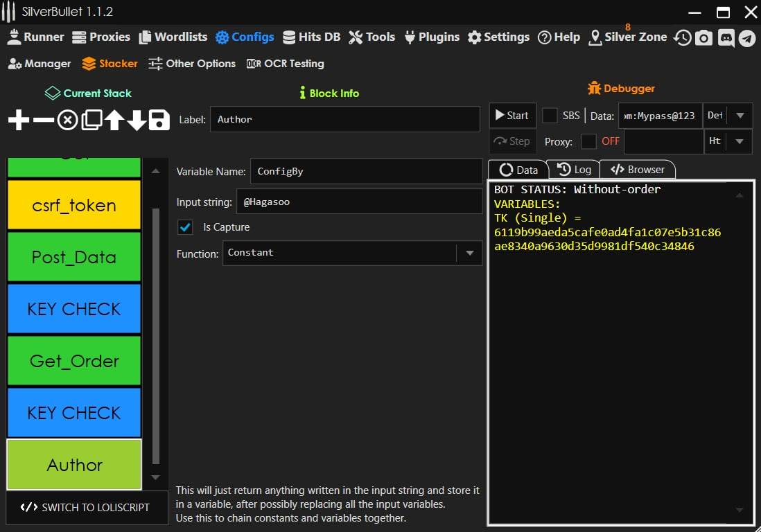This screenshot has height=532, width=761.
Task: Uncheck the Is Capture checkbox
Action: [x=185, y=227]
